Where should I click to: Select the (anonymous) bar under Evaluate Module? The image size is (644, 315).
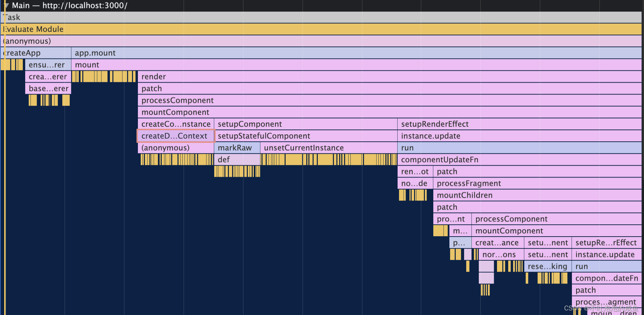coord(321,41)
